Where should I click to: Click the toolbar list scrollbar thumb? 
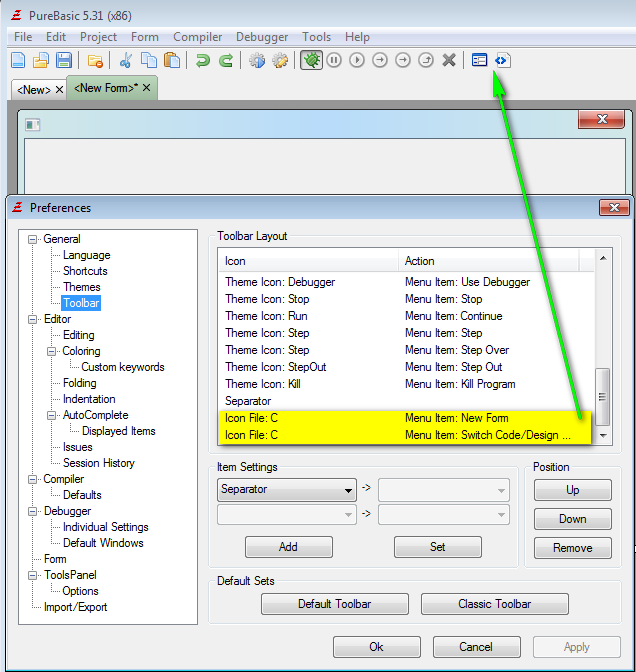tap(603, 397)
